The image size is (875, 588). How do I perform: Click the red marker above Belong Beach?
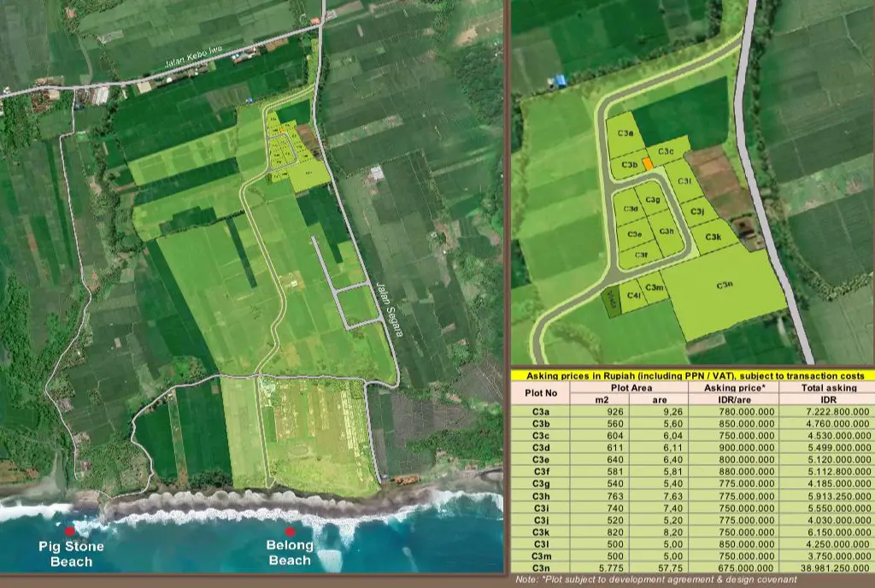[290, 532]
